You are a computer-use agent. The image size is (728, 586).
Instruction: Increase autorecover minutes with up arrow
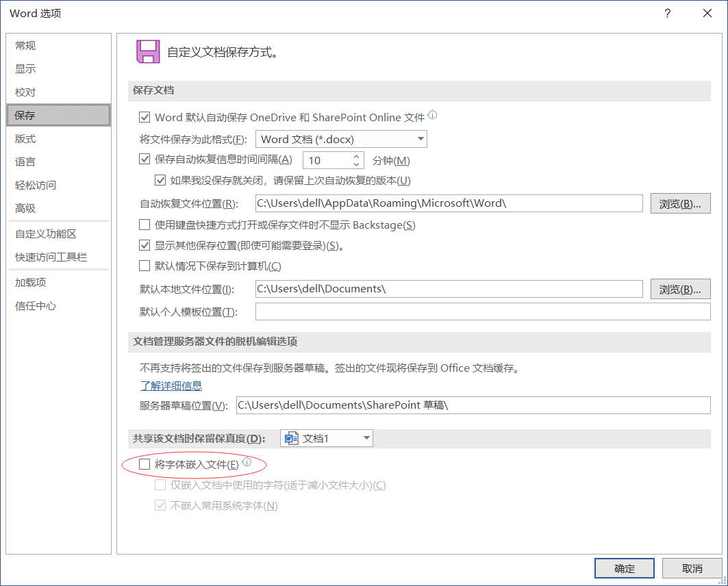coord(356,156)
